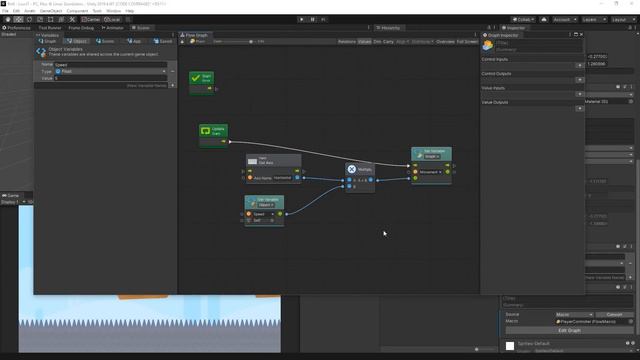Screen dimensions: 640x360
Task: Open the Object kind dropdown on Get Variable node
Action: 266,204
